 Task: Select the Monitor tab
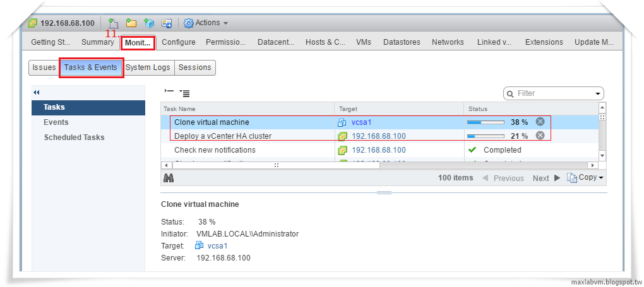point(138,42)
